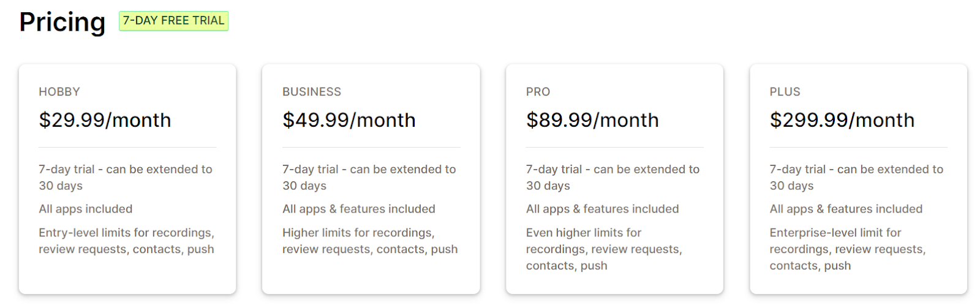Click the Pricing page heading

coord(62,22)
